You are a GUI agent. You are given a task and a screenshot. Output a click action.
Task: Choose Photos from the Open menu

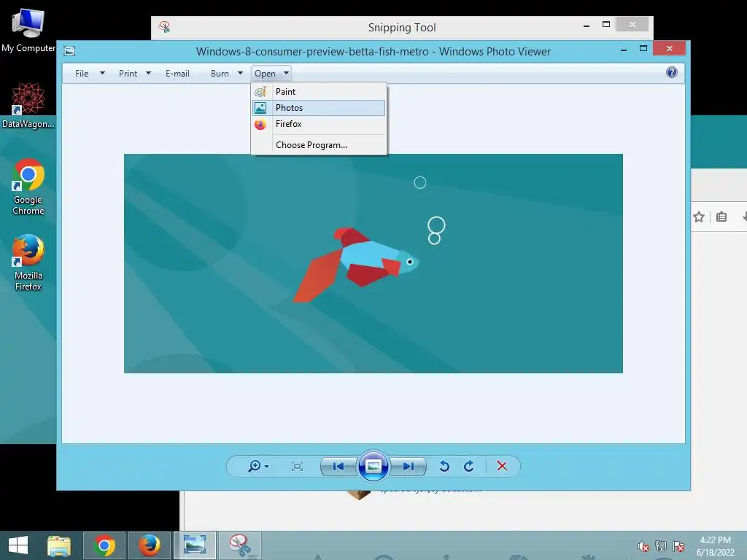319,108
